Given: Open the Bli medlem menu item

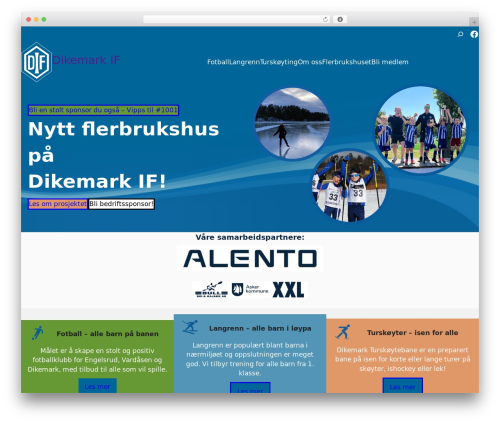Looking at the screenshot, I should click(x=390, y=62).
